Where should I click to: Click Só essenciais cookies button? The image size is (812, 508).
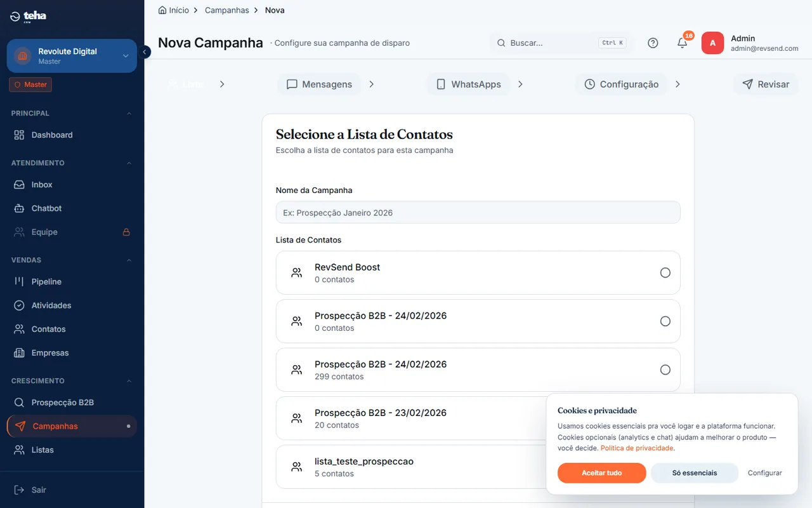point(695,473)
